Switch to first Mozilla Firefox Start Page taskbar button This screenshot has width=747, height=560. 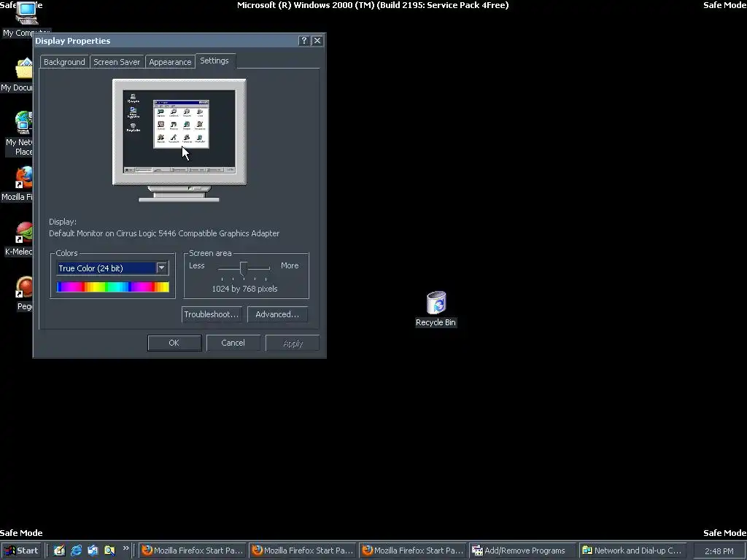click(x=192, y=551)
